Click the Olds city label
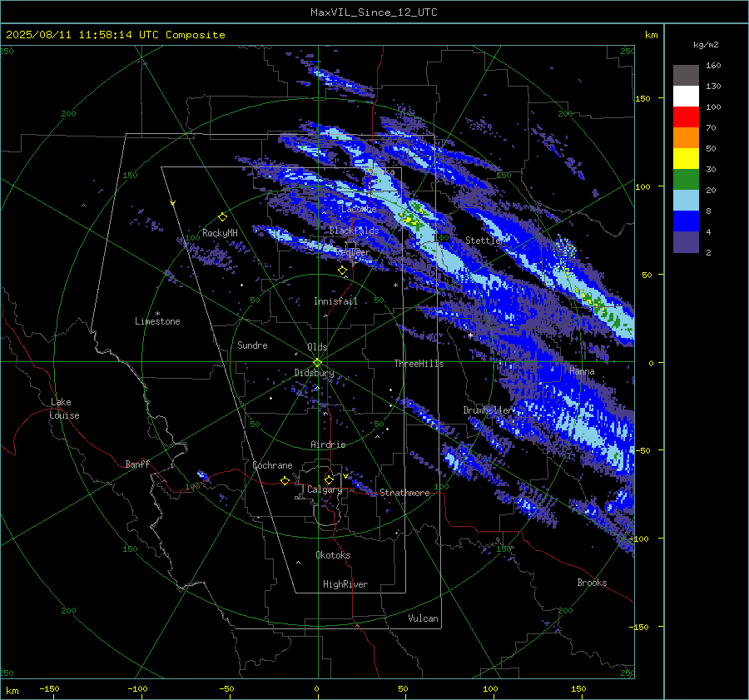The height and width of the screenshot is (700, 749). pos(317,347)
